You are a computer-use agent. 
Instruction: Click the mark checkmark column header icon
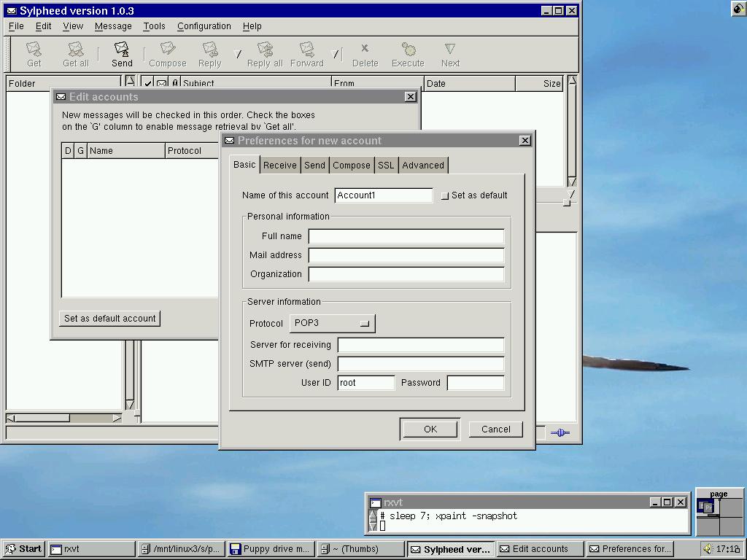148,84
